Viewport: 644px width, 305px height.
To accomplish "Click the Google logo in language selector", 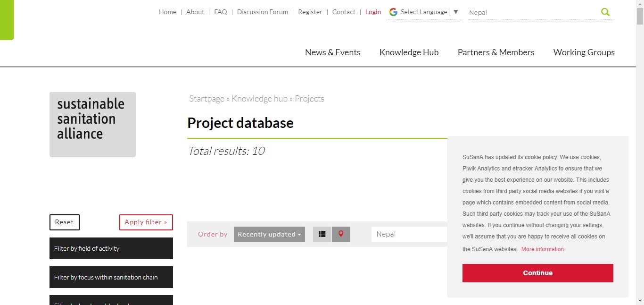I will click(393, 12).
